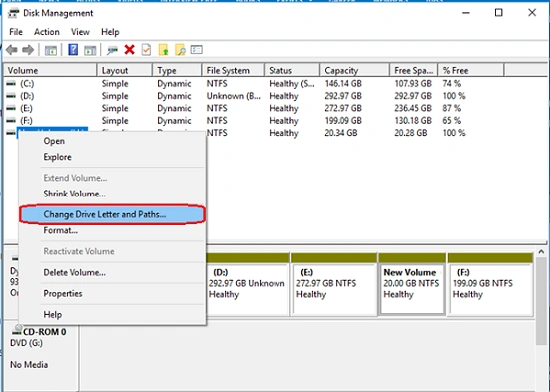Select the New Volume 20.00 GB partition
Screen dimensions: 550x392
[x=412, y=285]
